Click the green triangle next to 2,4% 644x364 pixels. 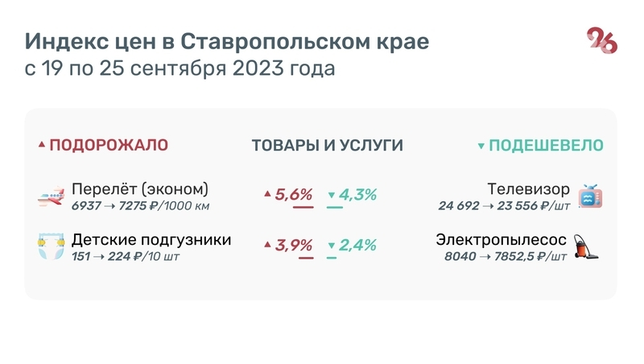click(331, 246)
